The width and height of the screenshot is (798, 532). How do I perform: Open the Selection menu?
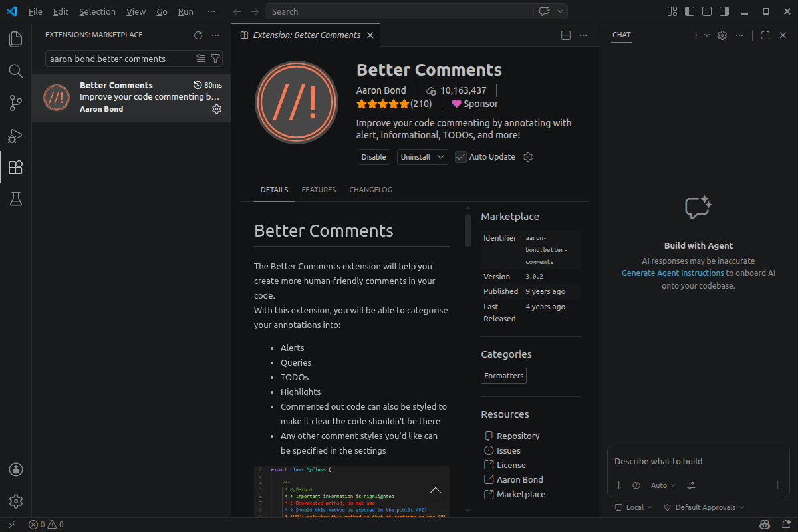click(97, 11)
